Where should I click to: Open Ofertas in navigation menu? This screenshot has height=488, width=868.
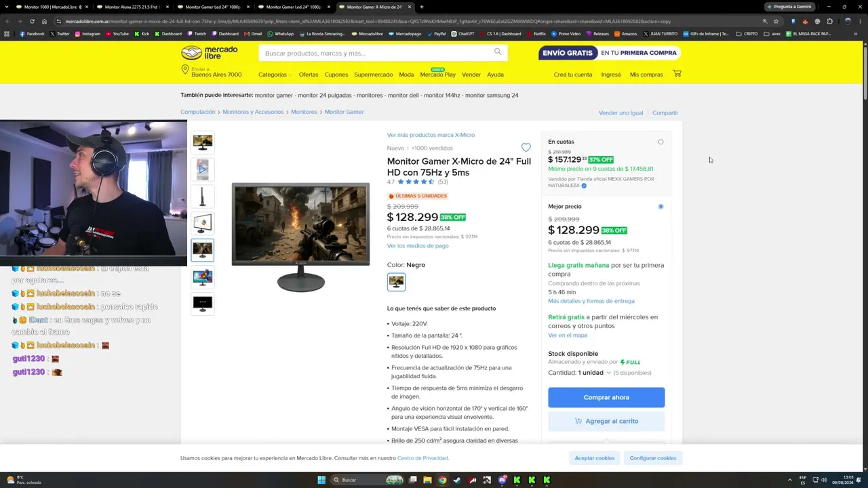(x=309, y=75)
